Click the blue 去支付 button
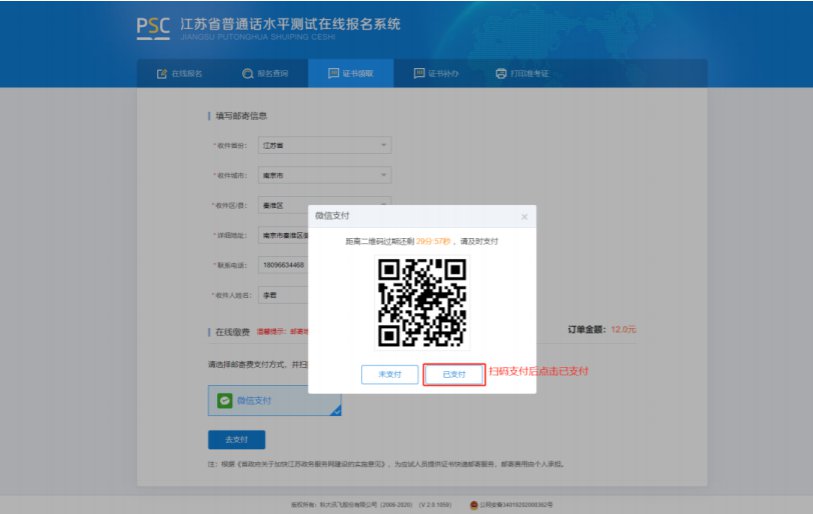Image resolution: width=813 pixels, height=514 pixels. tap(236, 440)
